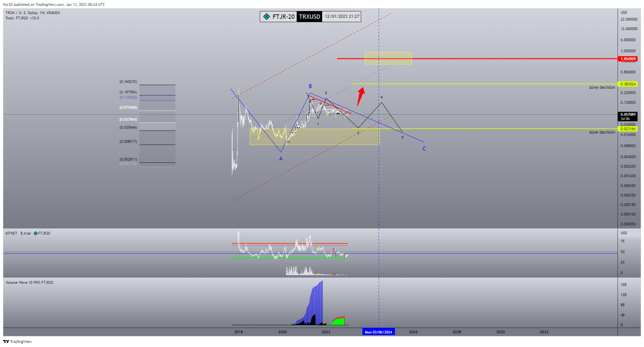Click the KITNET 8.trial indicator label
This screenshot has height=347, width=644.
click(x=18, y=233)
